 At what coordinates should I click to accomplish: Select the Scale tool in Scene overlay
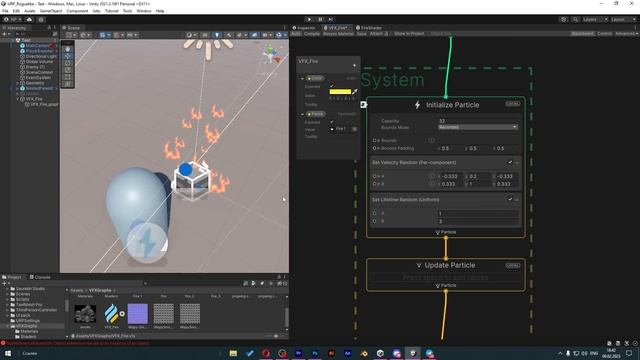pos(67,70)
